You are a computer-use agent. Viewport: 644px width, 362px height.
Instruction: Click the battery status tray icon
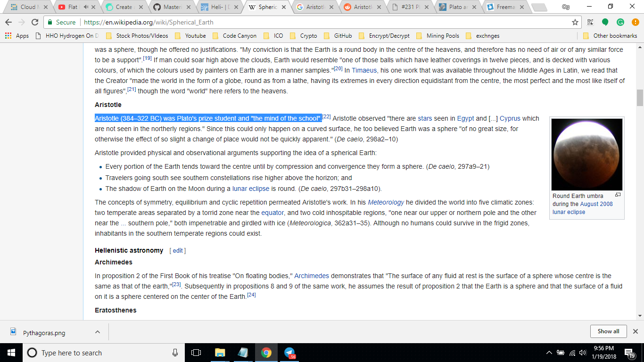click(561, 353)
